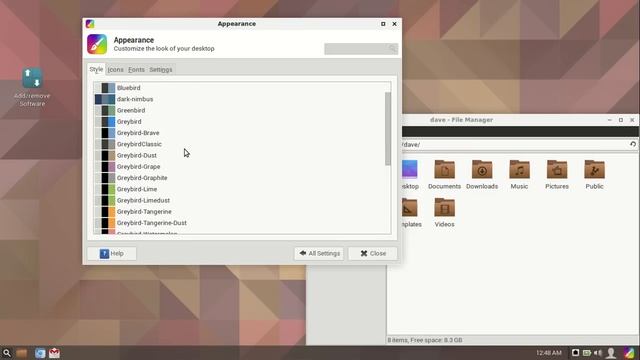Select the plain Greybird theme
Viewport: 640px width, 360px height.
(242, 122)
